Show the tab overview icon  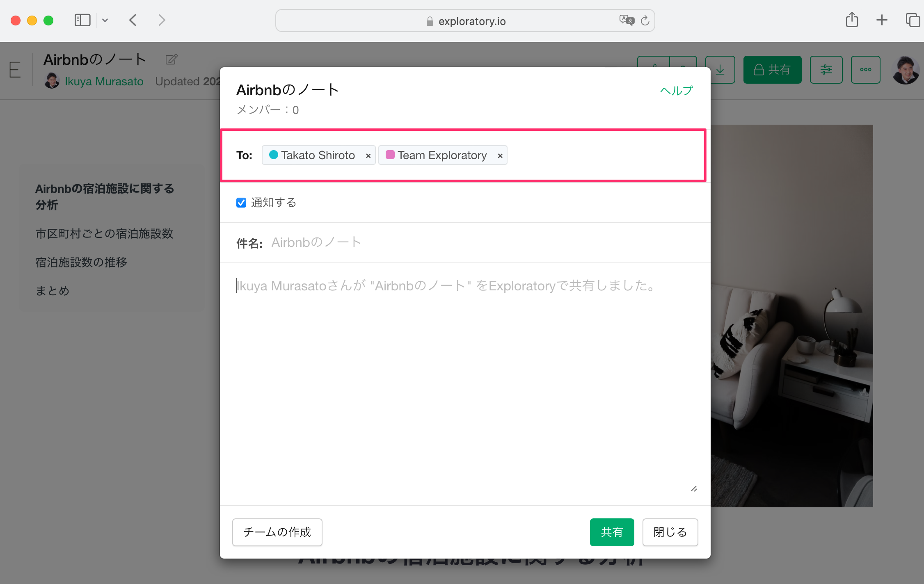913,20
